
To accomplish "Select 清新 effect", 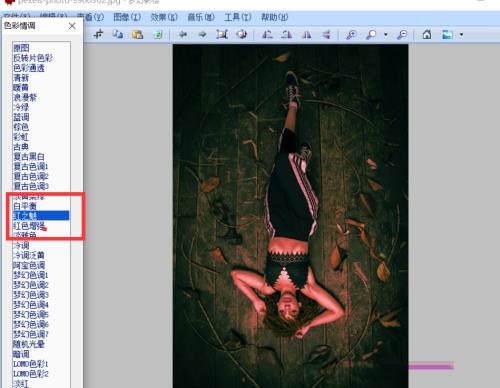I will tap(21, 78).
